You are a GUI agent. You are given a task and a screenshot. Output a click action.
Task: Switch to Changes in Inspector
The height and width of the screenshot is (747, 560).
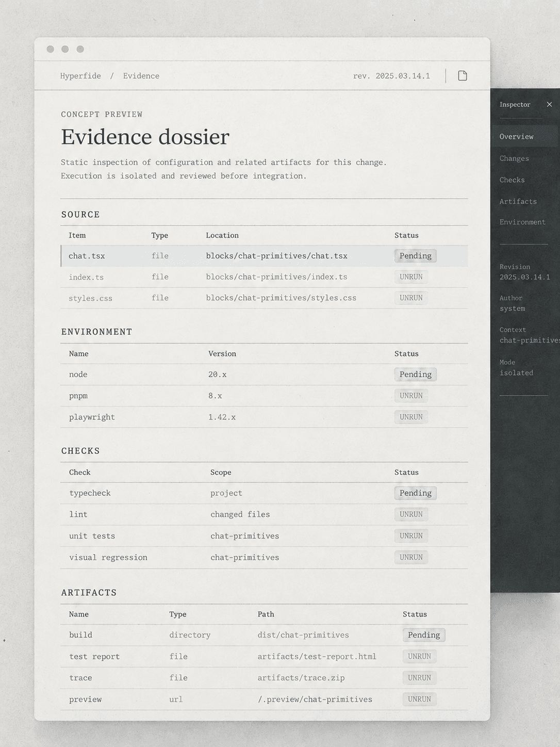514,158
